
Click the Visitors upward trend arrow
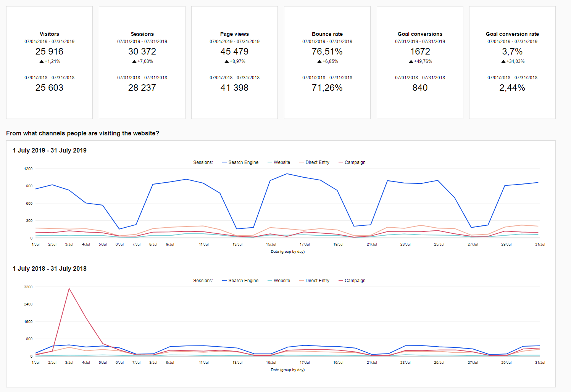pos(42,61)
